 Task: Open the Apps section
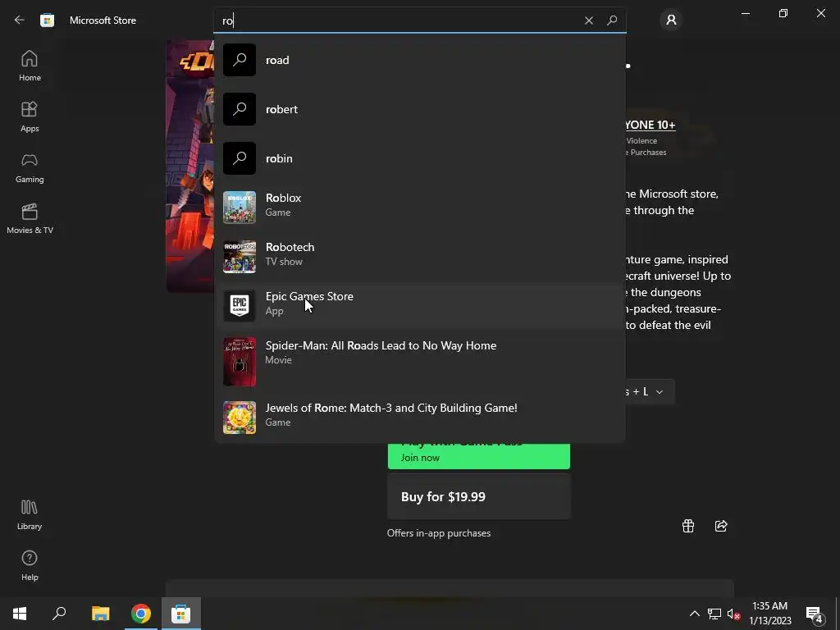pos(30,116)
